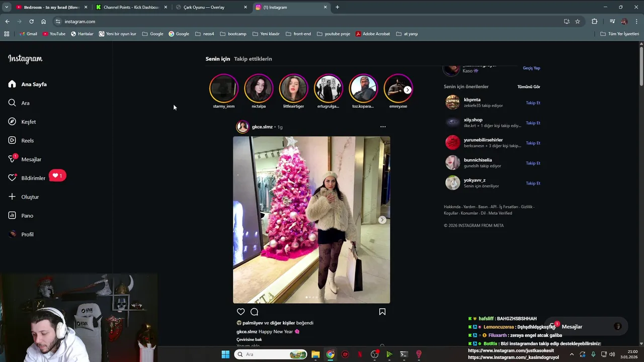This screenshot has width=644, height=362.
Task: Open the Chrome home page button
Action: pyautogui.click(x=44, y=22)
